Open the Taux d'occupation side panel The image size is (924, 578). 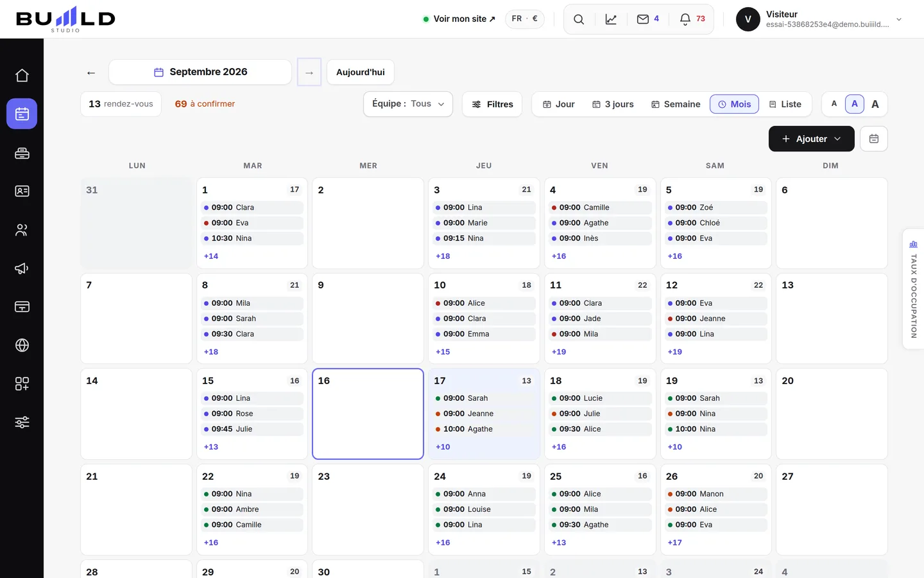[913, 289]
